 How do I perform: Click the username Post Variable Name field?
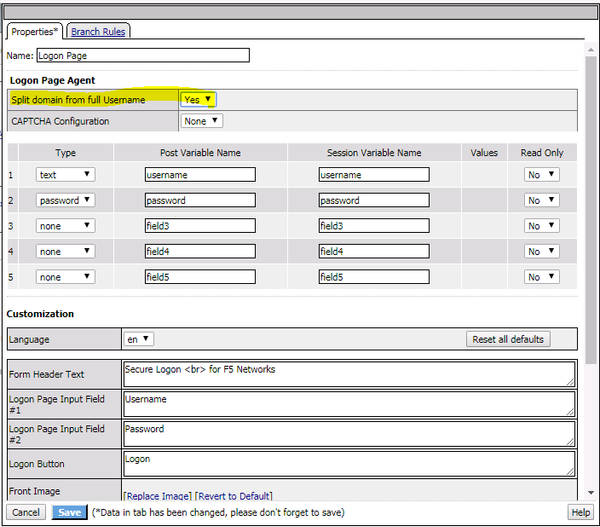point(200,175)
